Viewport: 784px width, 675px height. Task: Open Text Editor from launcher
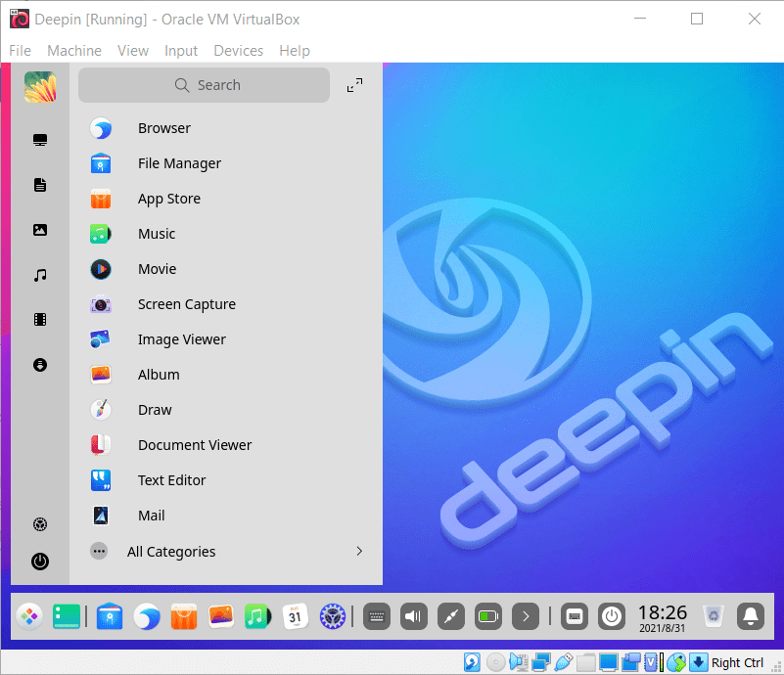pyautogui.click(x=225, y=480)
